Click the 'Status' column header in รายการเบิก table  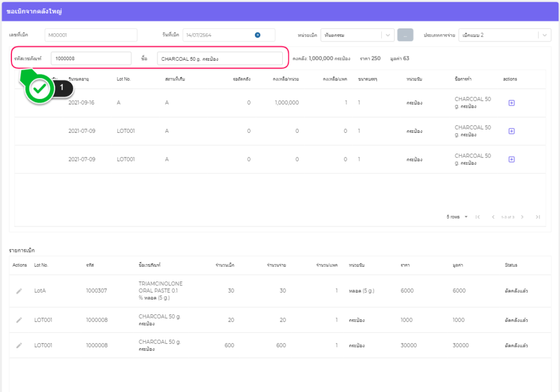[x=511, y=265]
